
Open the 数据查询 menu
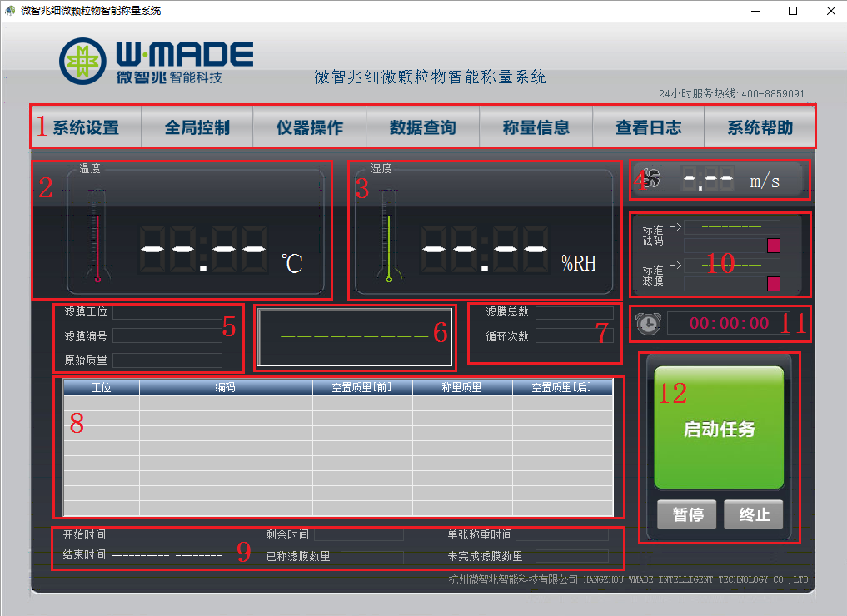click(x=423, y=127)
